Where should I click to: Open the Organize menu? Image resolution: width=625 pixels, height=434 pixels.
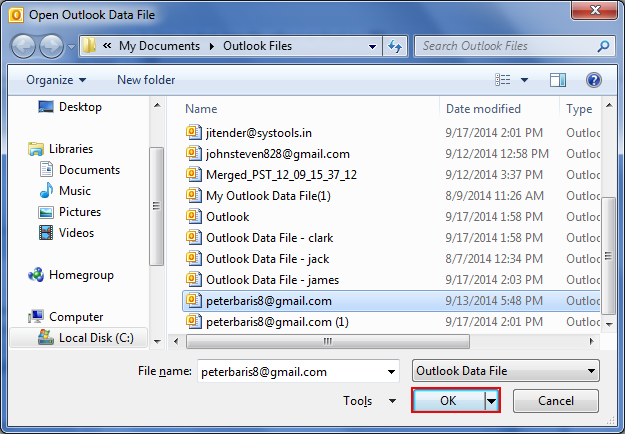56,80
